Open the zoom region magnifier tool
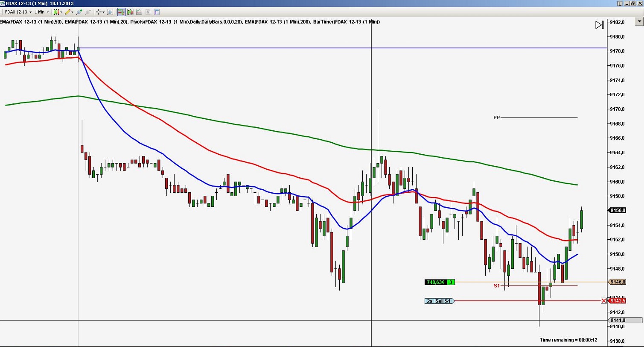 [110, 12]
